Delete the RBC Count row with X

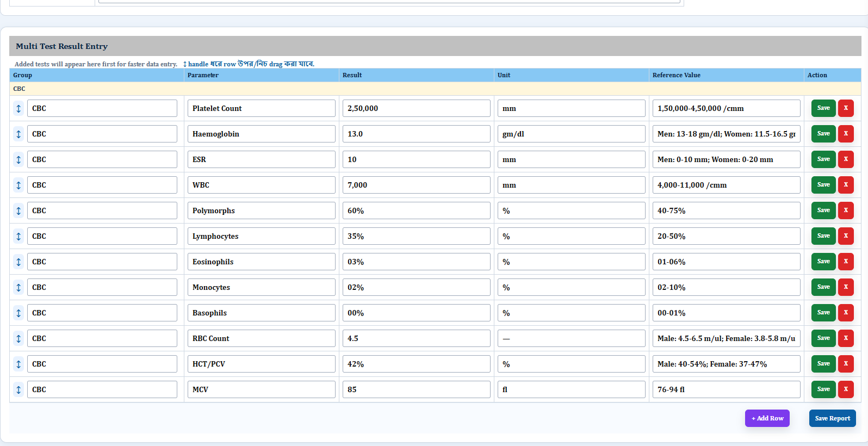point(846,338)
